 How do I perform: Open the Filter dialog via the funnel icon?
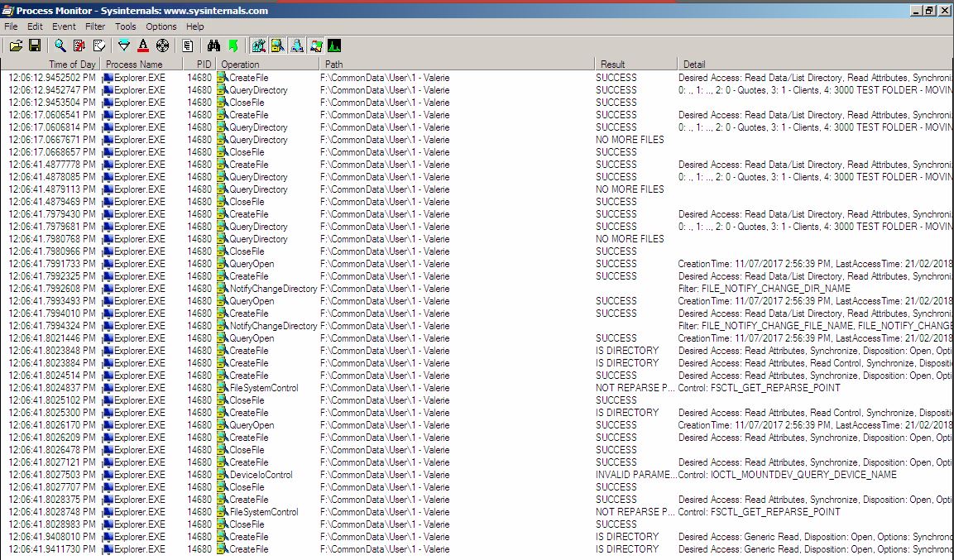pos(124,45)
